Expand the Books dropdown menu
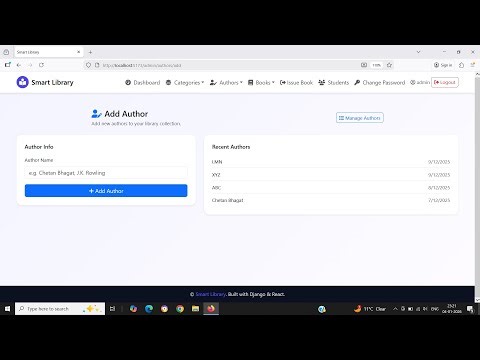Screen dimensions: 480x360 261,82
